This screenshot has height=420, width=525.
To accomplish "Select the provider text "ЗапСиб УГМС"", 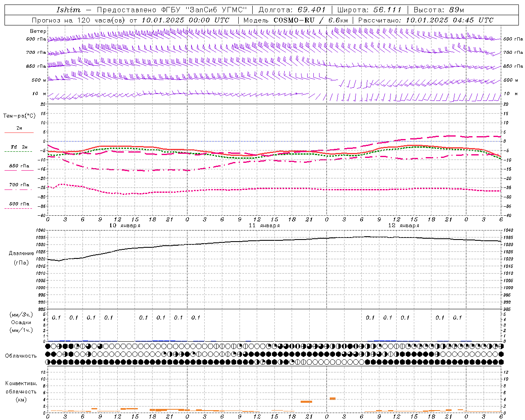I will coord(217,10).
